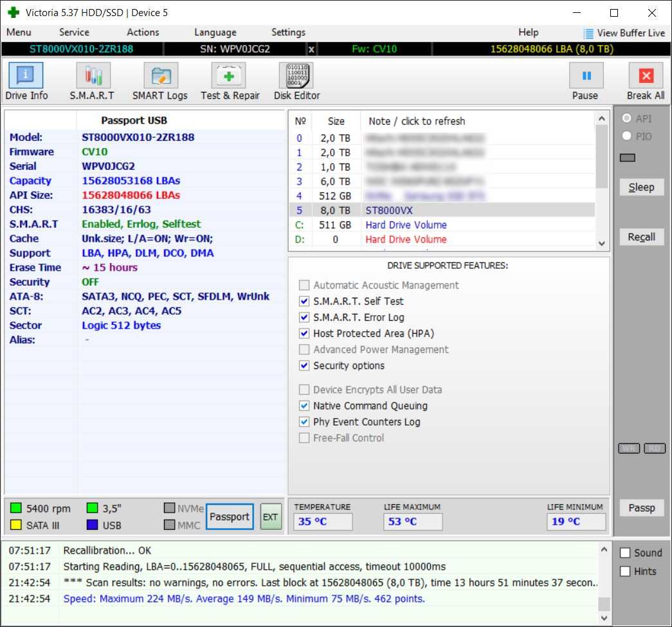
Task: Open the Test & Repair toolbar icon
Action: pos(228,75)
